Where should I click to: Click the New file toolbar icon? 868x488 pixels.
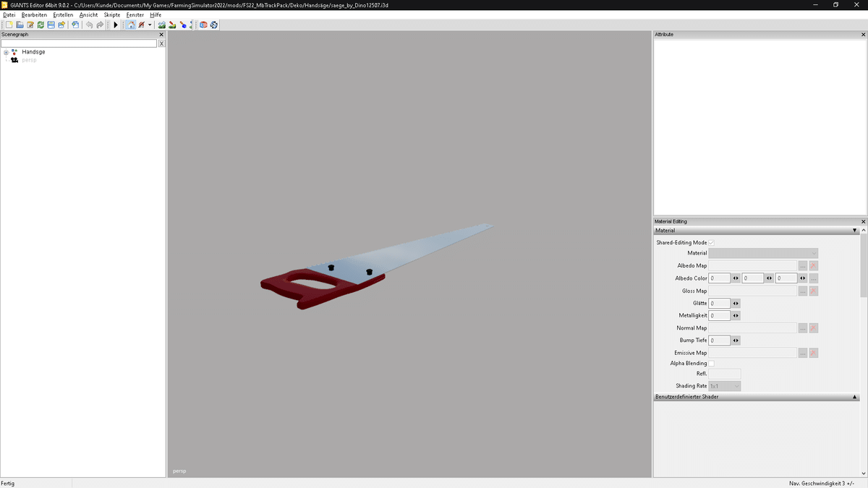point(9,25)
